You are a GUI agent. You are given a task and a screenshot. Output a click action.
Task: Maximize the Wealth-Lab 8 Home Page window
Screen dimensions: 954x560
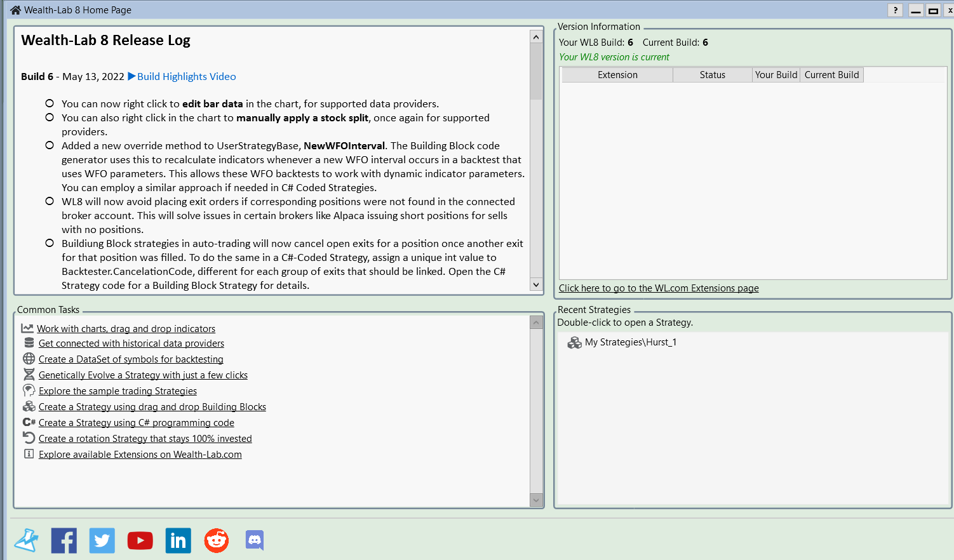[x=933, y=10]
